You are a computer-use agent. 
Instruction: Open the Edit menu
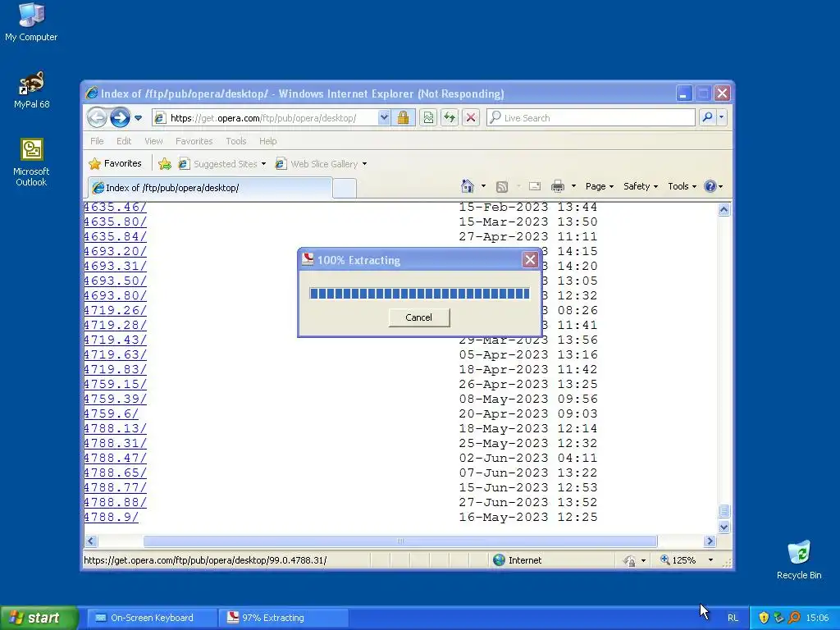(124, 141)
